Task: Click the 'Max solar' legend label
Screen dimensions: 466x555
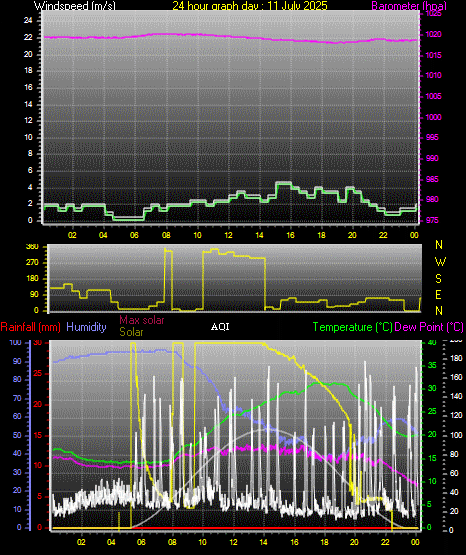Action: point(142,320)
